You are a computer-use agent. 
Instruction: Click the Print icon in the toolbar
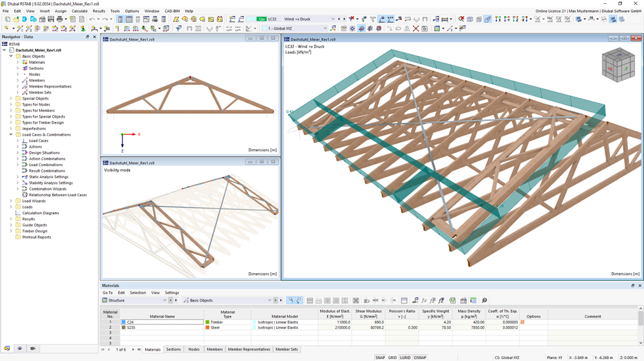point(61,19)
